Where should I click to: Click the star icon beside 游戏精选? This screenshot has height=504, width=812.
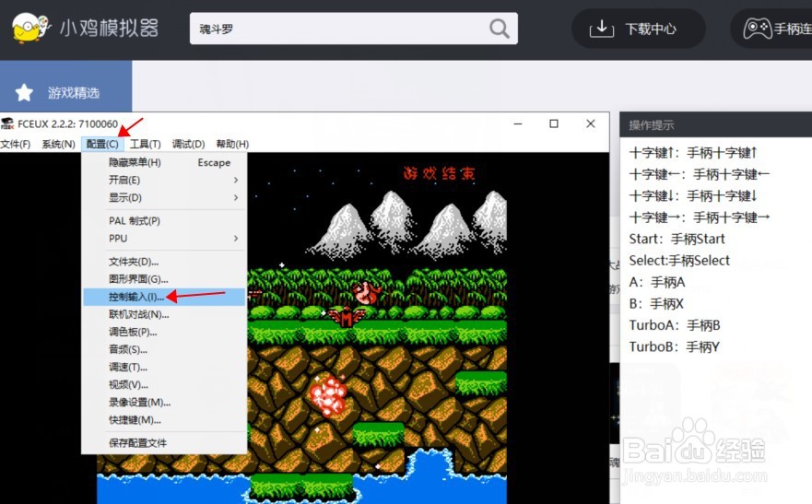[x=24, y=93]
